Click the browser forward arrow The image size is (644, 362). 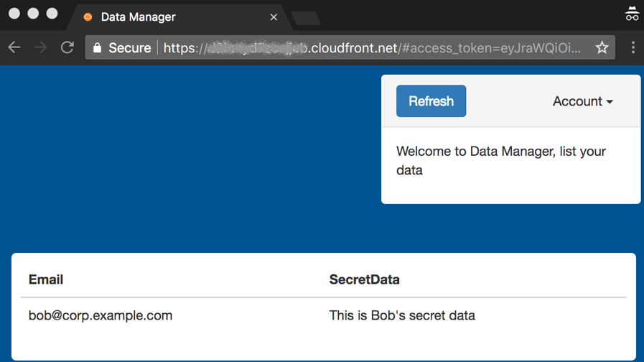(x=41, y=48)
